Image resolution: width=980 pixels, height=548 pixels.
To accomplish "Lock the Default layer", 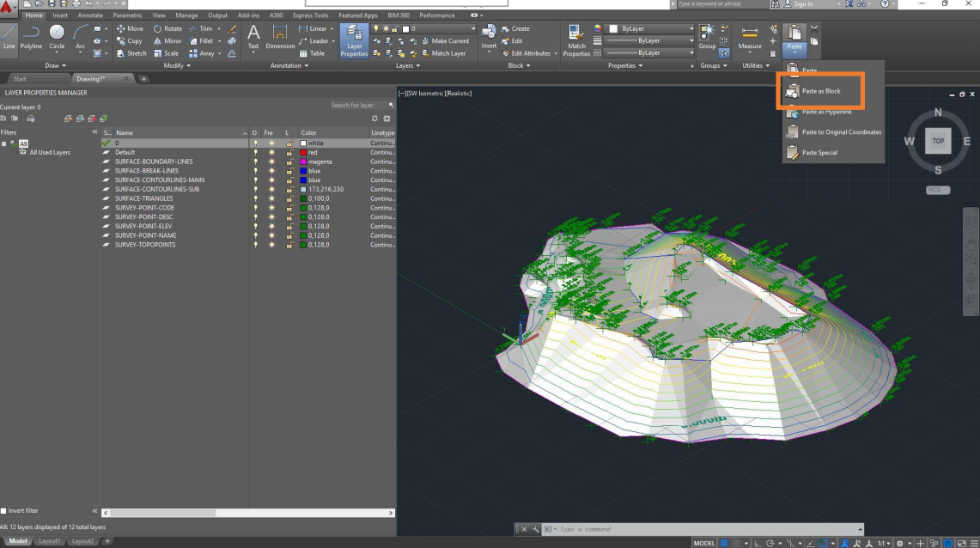I will coord(289,151).
